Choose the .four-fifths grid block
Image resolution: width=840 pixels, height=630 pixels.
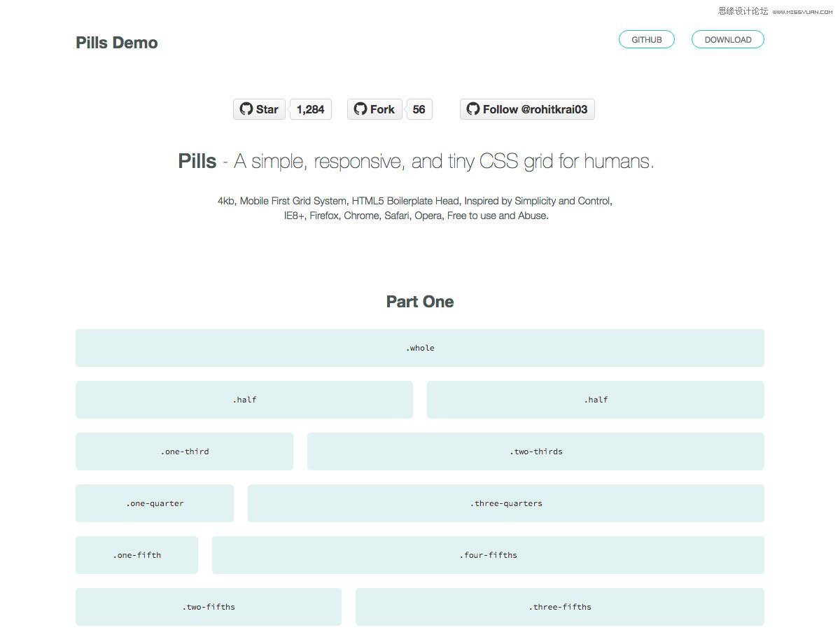(x=488, y=555)
